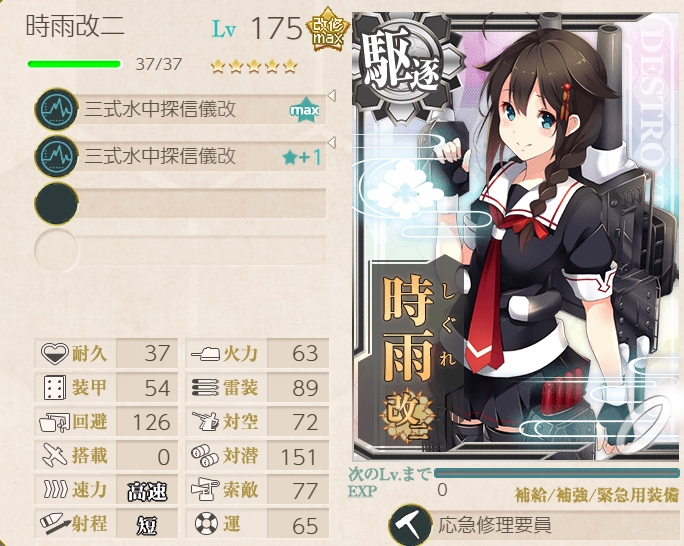Click the ★+1 improvement marker

point(301,157)
